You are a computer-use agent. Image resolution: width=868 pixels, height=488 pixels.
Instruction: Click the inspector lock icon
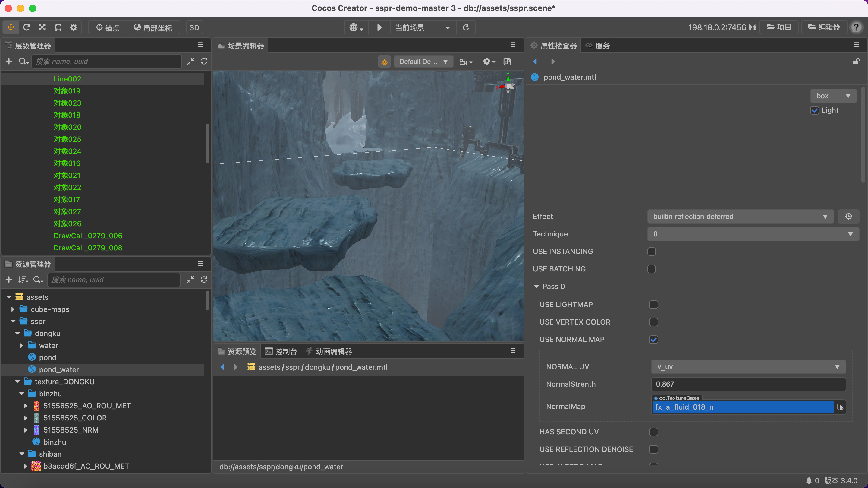[x=856, y=62]
